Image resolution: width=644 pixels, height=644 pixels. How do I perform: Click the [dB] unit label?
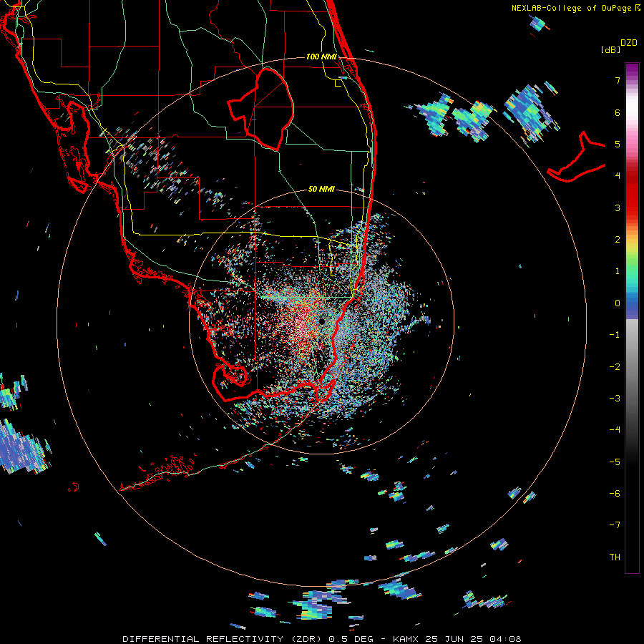pos(611,49)
